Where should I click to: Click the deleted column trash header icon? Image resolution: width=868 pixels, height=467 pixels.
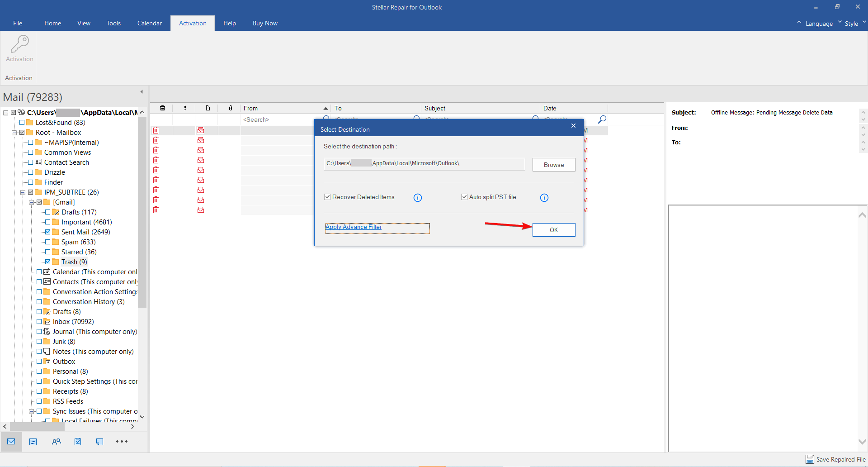click(x=162, y=108)
